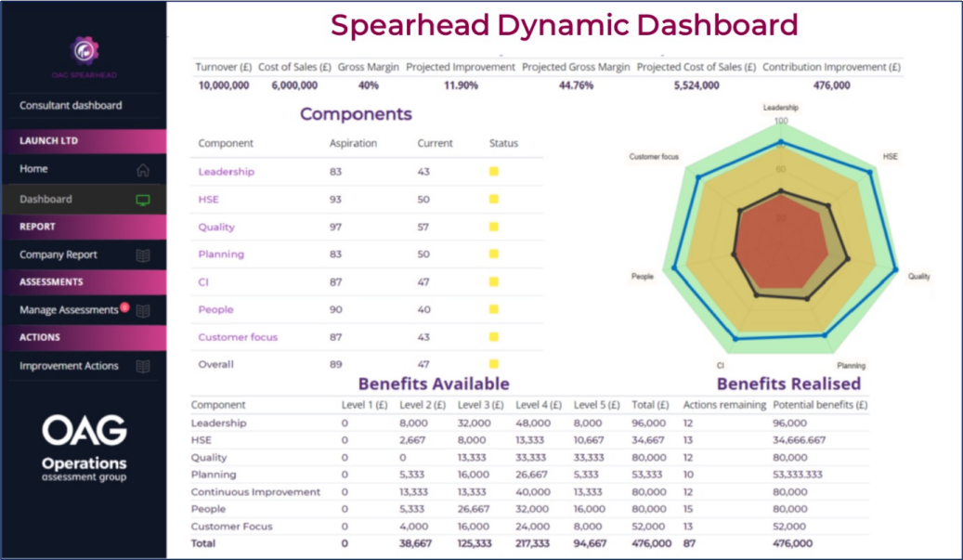Click the Manage Assessments book icon

[142, 310]
